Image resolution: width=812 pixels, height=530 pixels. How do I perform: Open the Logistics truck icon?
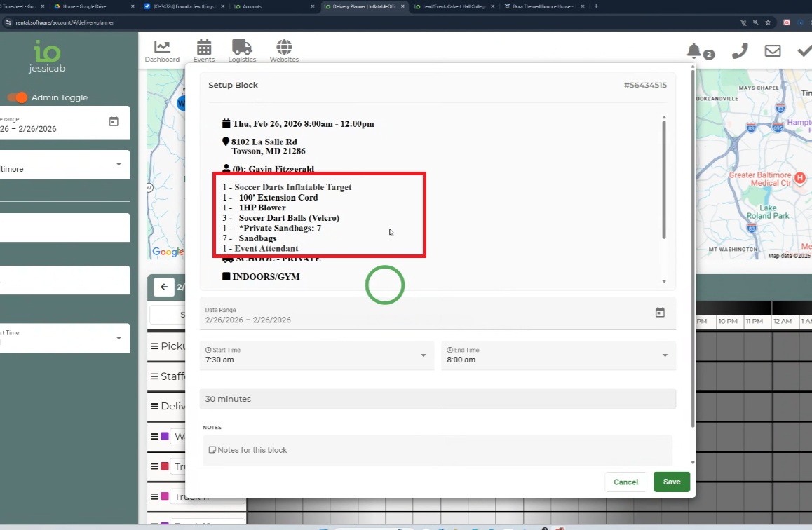[x=242, y=50]
